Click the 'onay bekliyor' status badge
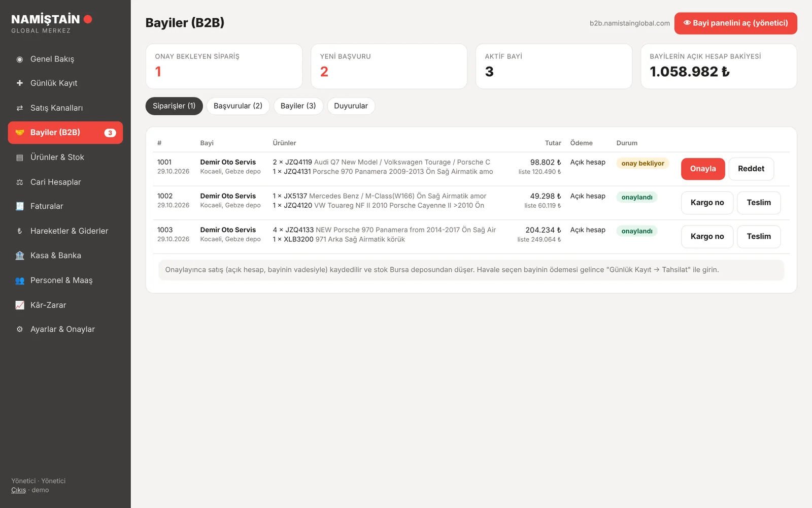Screen dimensions: 812x508 642,164
